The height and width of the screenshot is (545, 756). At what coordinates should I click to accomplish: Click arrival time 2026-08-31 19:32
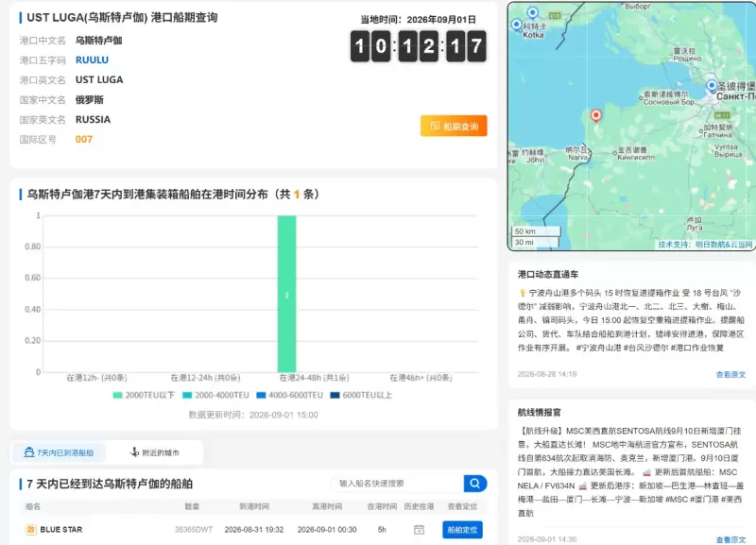point(254,530)
